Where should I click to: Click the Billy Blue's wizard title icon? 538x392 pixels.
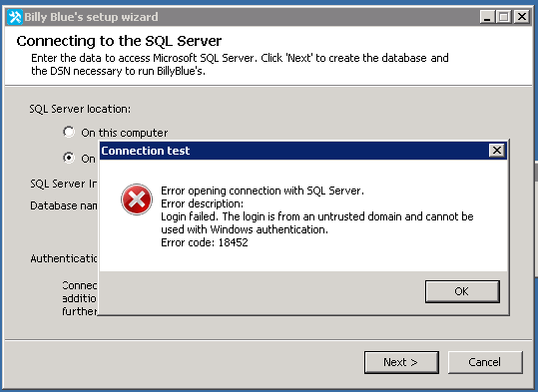[15, 17]
